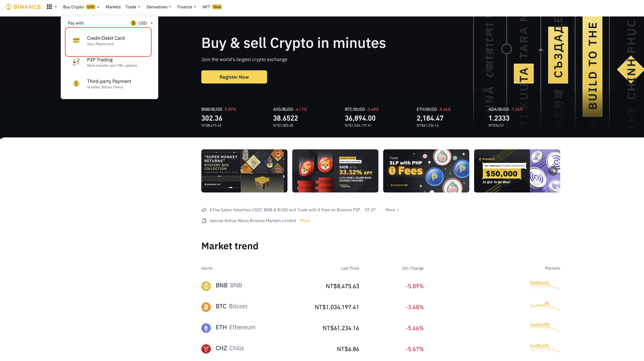Image resolution: width=644 pixels, height=361 pixels.
Task: Click the Bitcoin BTC icon
Action: pos(206,307)
